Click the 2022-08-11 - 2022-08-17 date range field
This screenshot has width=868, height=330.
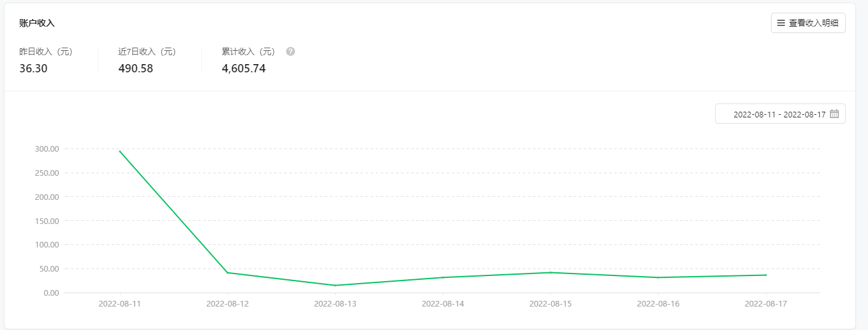coord(779,114)
